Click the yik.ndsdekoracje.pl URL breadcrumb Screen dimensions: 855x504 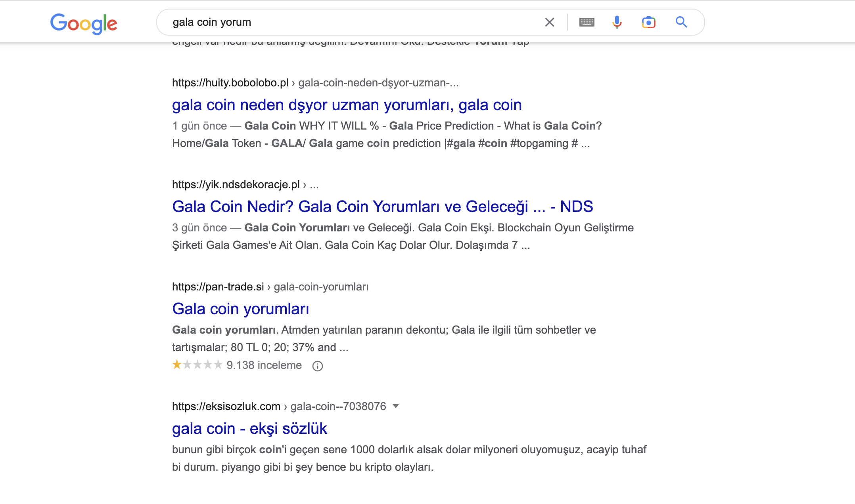click(x=245, y=185)
